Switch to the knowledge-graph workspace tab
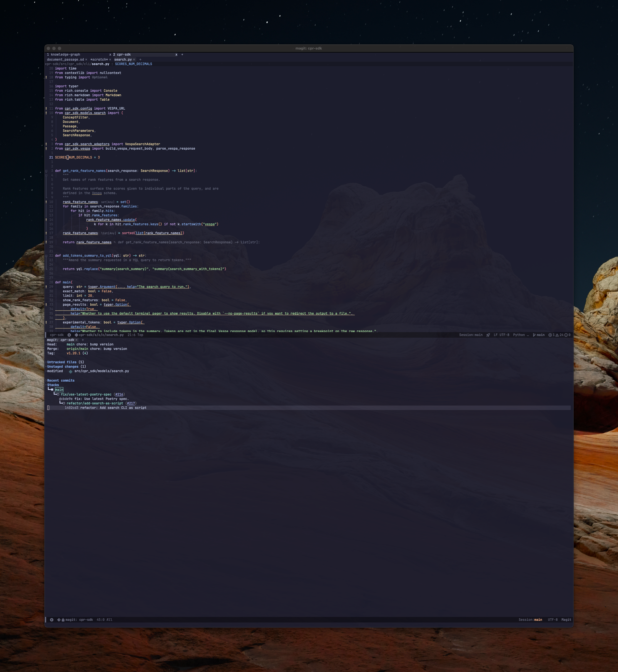Image resolution: width=618 pixels, height=672 pixels. tap(65, 55)
